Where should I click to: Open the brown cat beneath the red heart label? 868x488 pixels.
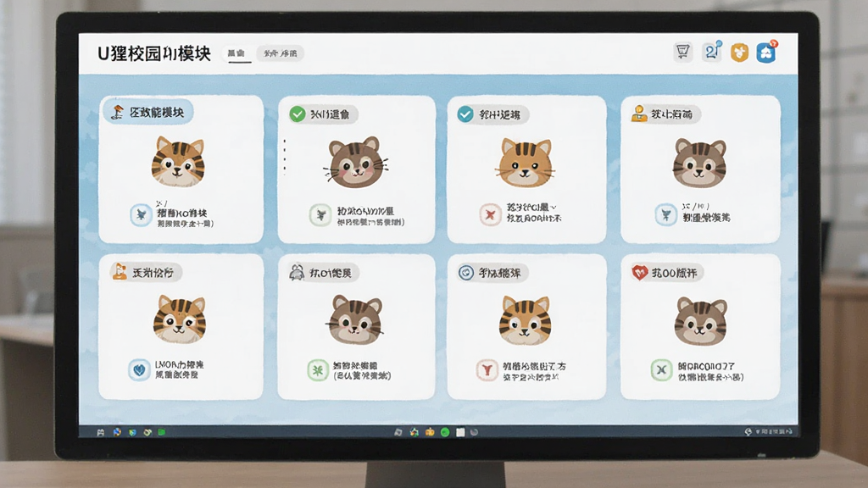700,321
